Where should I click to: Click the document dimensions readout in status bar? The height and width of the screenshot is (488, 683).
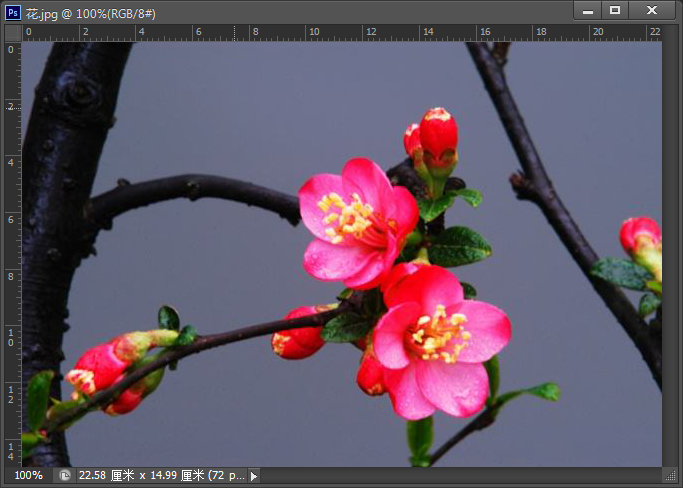pos(160,476)
